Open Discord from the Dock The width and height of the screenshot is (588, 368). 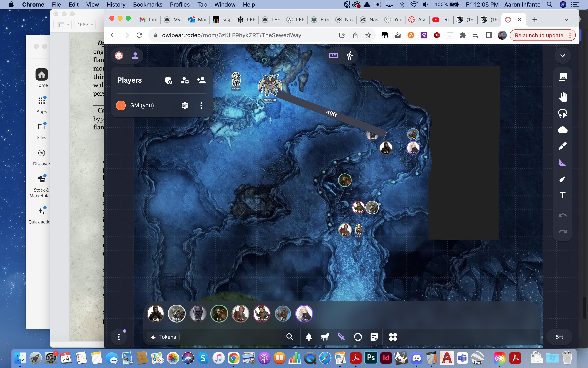pyautogui.click(x=416, y=358)
